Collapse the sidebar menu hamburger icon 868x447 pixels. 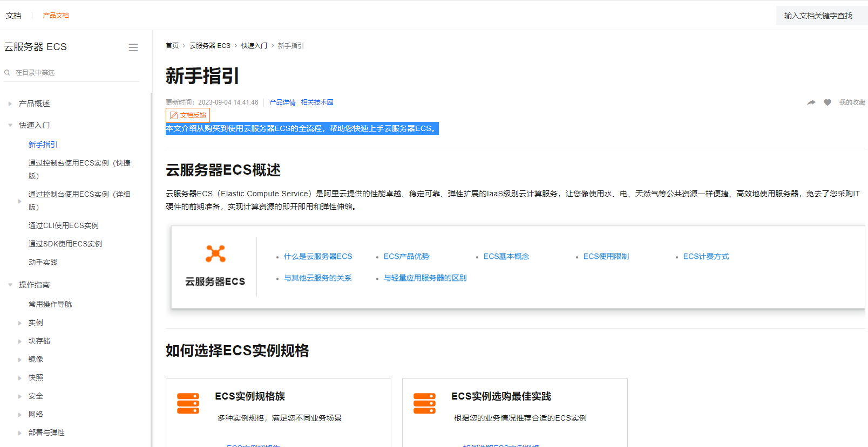click(133, 47)
